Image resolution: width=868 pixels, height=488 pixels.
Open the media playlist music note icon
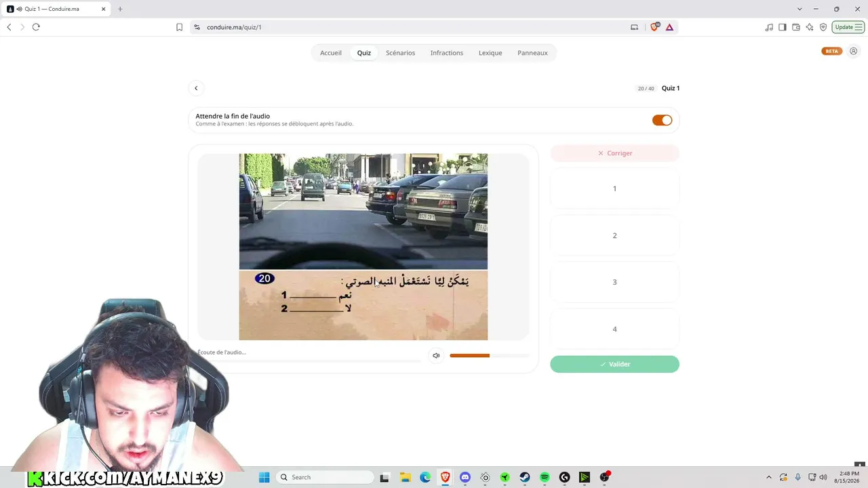tap(769, 27)
